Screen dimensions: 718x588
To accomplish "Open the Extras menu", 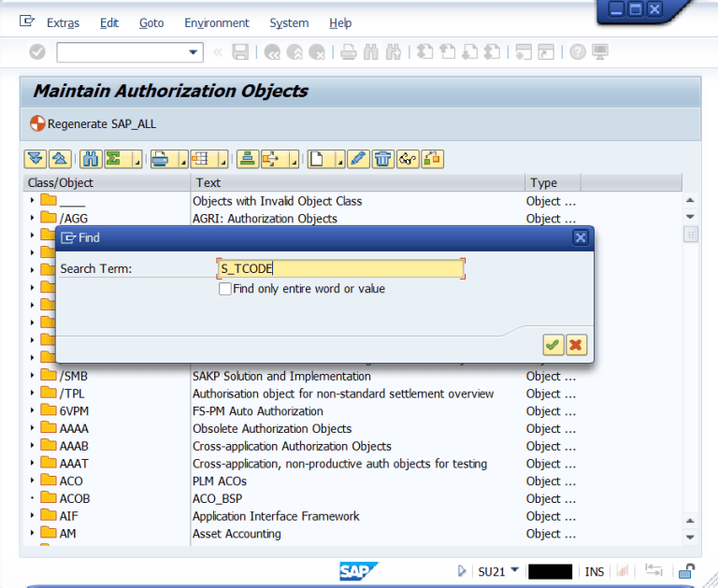I will coord(64,22).
